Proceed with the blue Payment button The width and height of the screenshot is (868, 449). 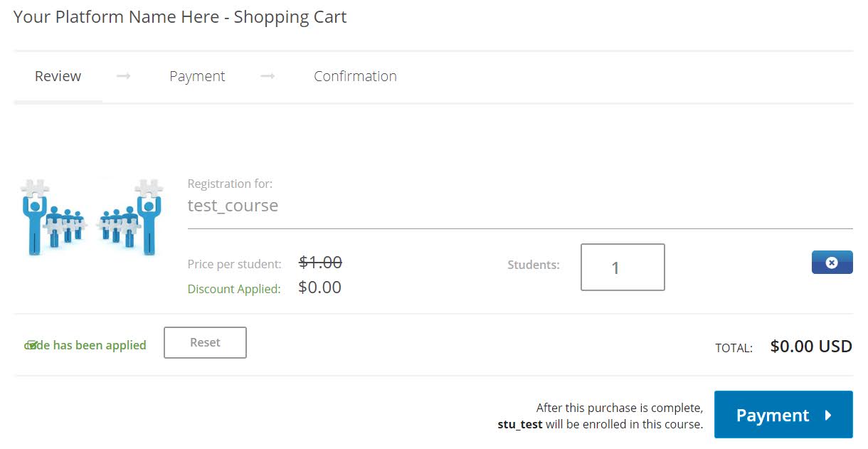783,415
